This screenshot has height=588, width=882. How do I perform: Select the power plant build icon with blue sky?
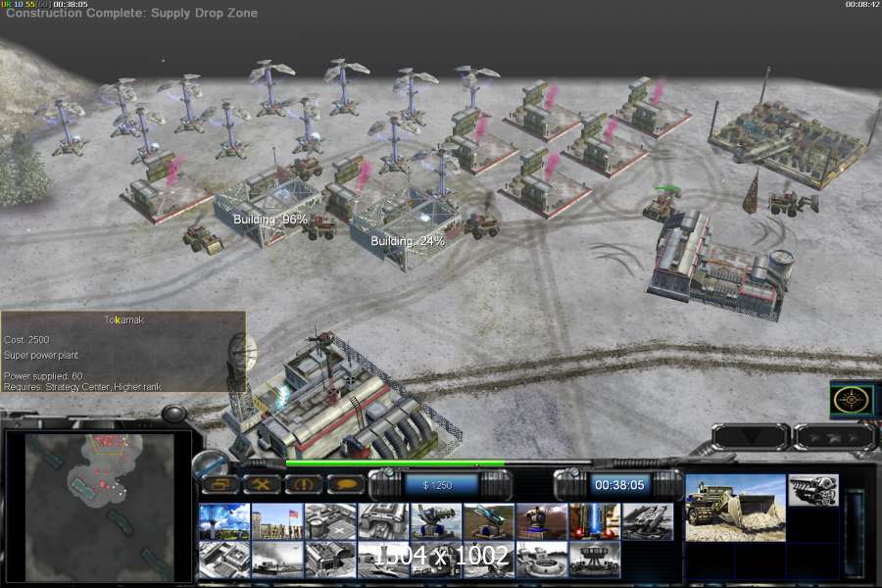(224, 521)
